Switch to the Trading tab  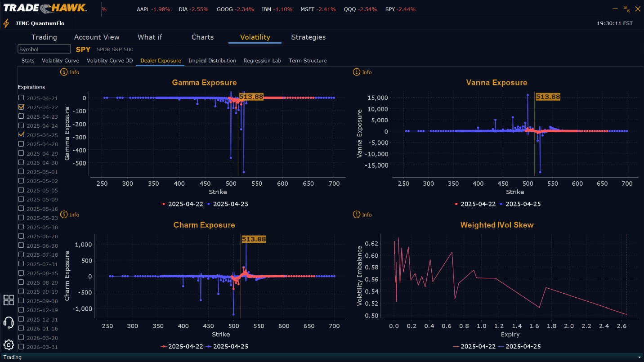pos(44,37)
